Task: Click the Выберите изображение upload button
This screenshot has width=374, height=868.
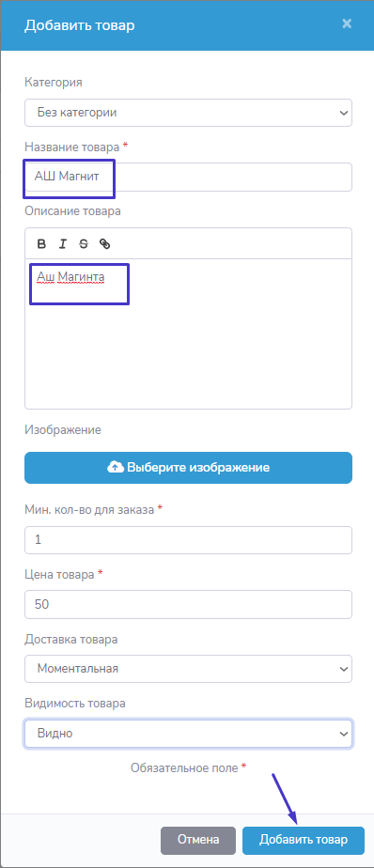Action: click(188, 468)
